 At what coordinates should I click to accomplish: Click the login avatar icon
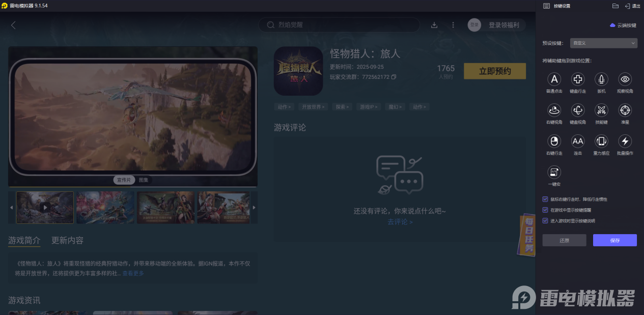[474, 25]
